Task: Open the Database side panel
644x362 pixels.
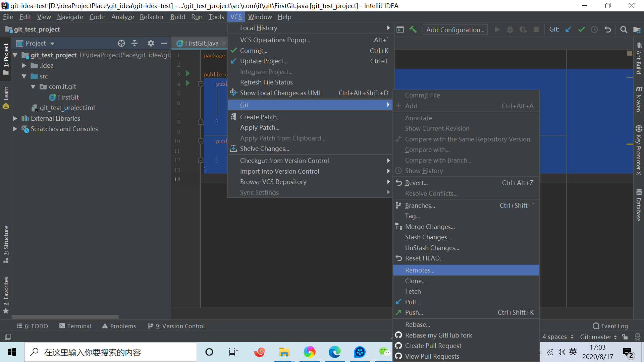Action: (x=639, y=205)
